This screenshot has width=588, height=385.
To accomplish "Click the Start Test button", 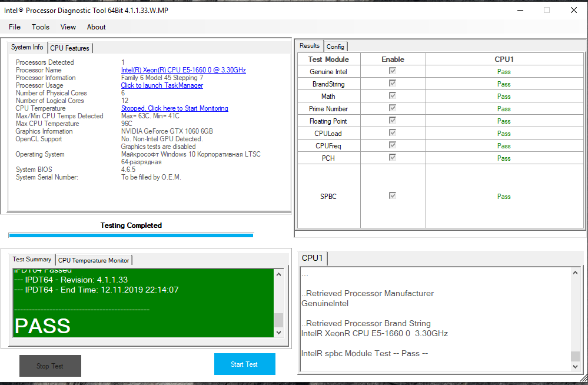I will tap(244, 364).
